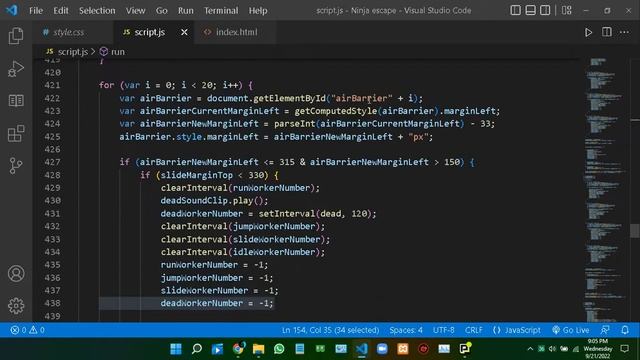This screenshot has width=640, height=360.
Task: Open the File menu
Action: (x=36, y=11)
